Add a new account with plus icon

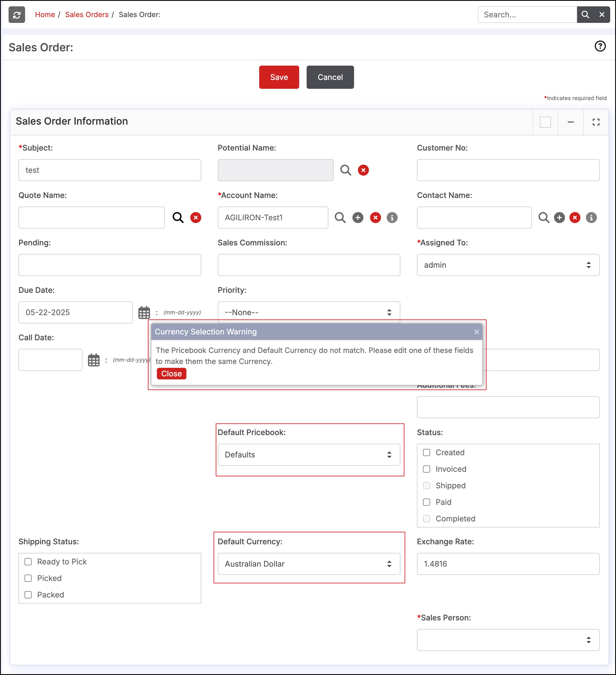click(358, 218)
